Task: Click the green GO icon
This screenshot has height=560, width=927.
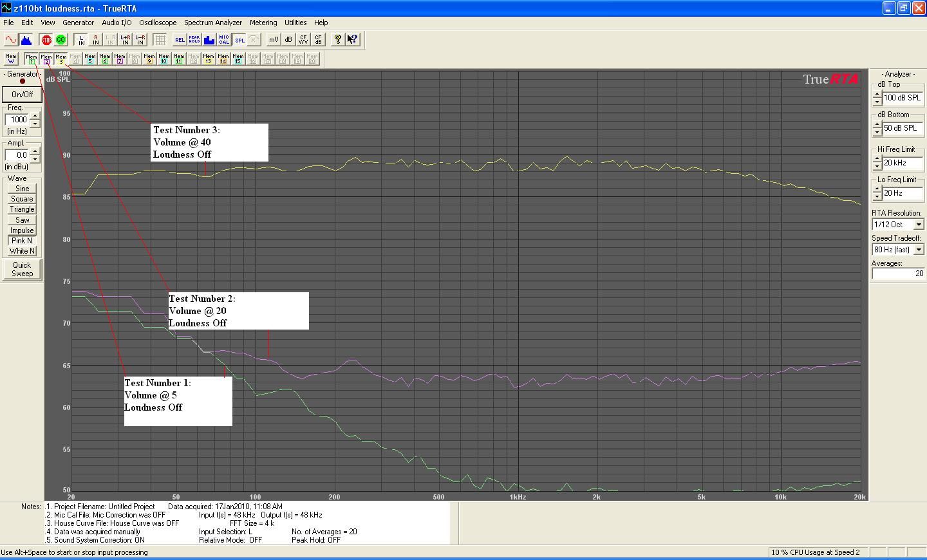Action: [x=61, y=40]
